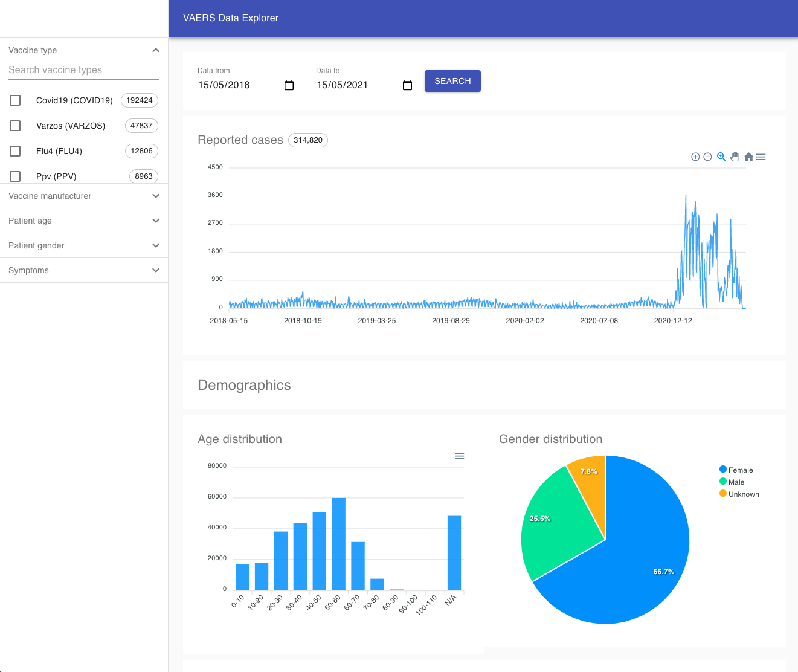Open the Data from calendar picker icon
This screenshot has height=672, width=798.
(x=289, y=86)
